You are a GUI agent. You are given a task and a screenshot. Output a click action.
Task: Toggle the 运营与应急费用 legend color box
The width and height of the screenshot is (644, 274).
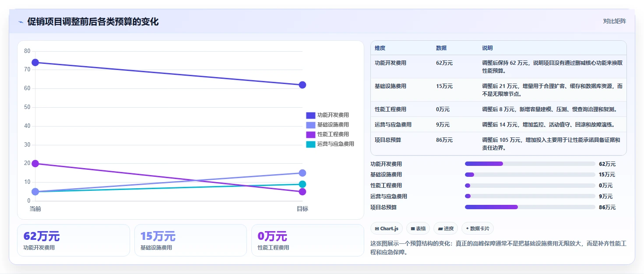coord(310,144)
